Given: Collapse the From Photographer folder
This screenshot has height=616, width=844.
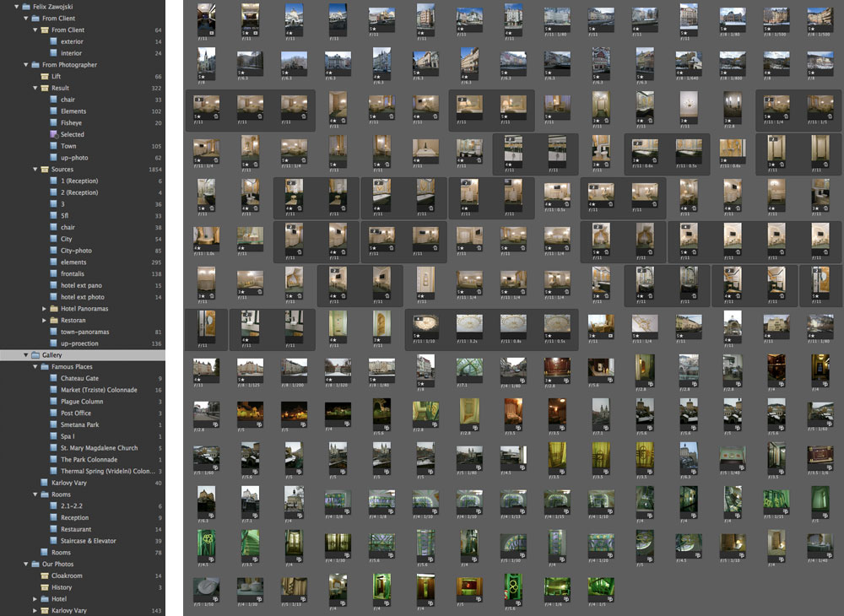Looking at the screenshot, I should tap(25, 64).
